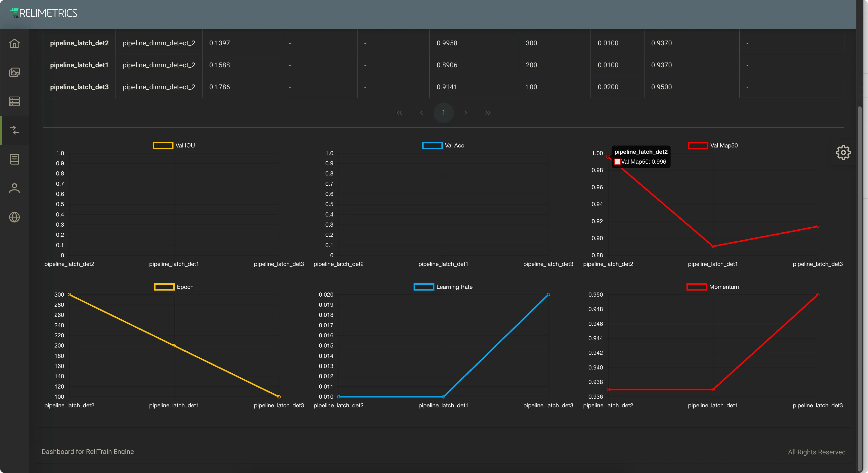Go to next table page
This screenshot has width=868, height=473.
(466, 113)
